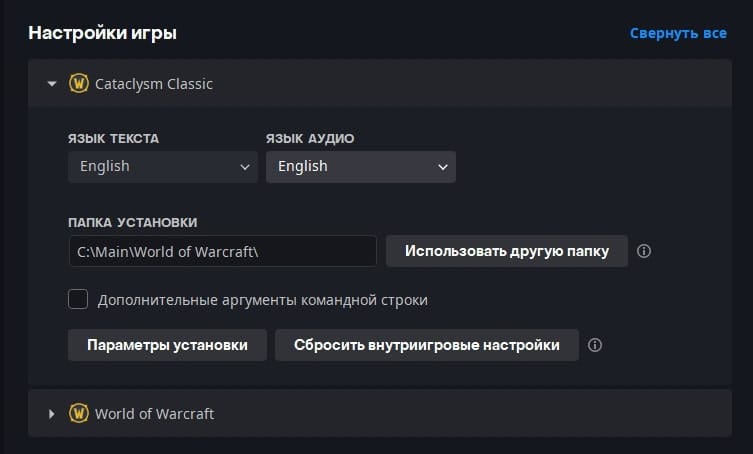753x454 pixels.
Task: Collapse the Cataclysm Classic section arrow
Action: coord(52,84)
